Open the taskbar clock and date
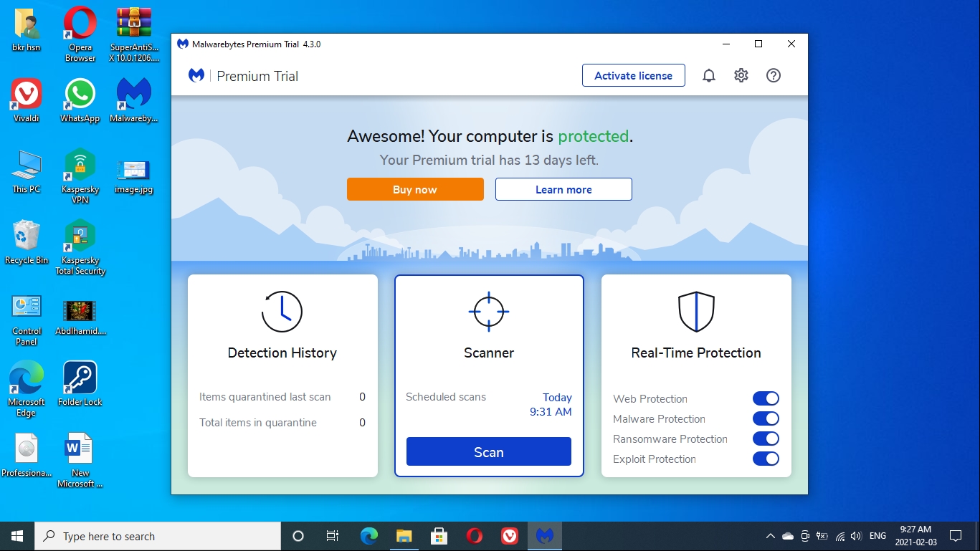 click(x=915, y=536)
